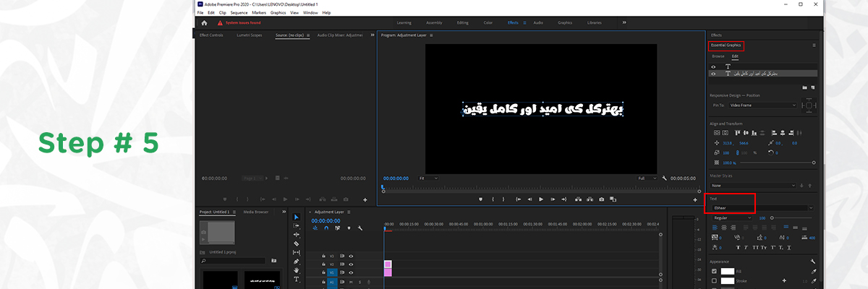The image size is (868, 289).
Task: Click Export Frame camera icon in Program monitor
Action: point(601,199)
